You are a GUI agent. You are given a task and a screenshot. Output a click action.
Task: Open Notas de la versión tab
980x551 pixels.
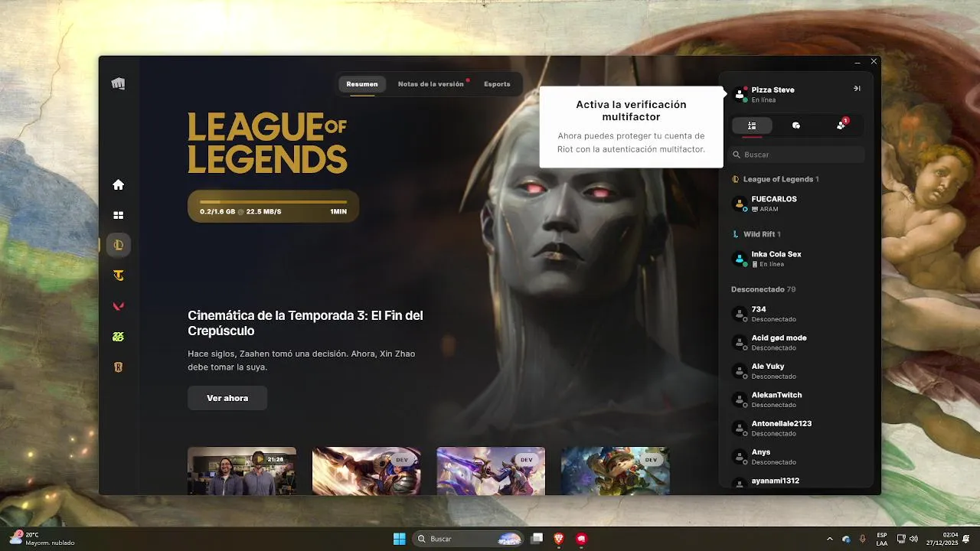point(431,84)
